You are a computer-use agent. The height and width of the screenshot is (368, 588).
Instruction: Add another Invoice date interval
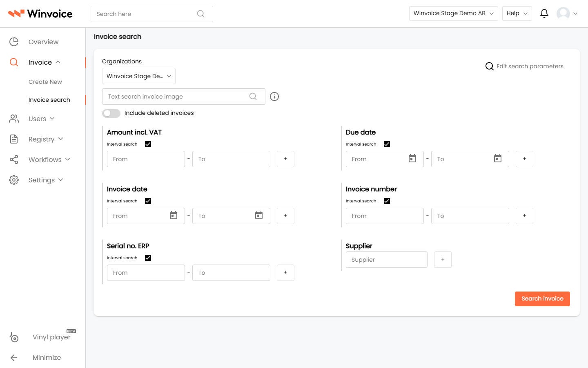pos(285,216)
